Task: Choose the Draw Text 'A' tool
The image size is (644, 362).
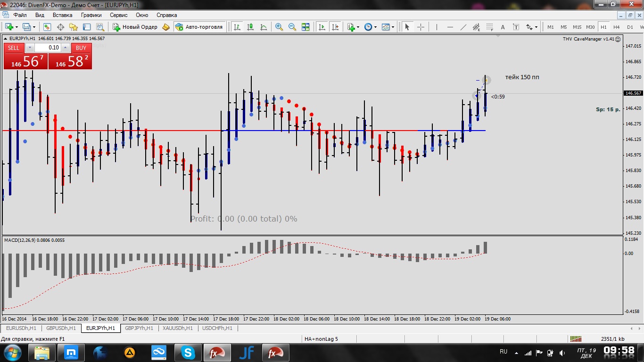Action: tap(503, 27)
